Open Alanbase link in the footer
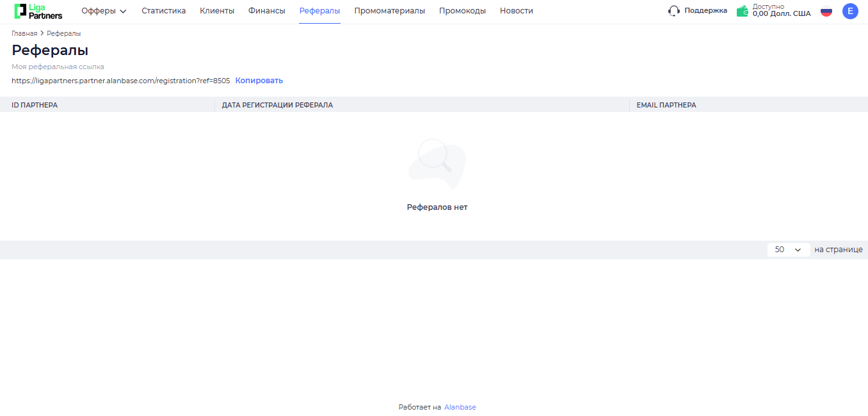Viewport: 868px width, 416px height. pyautogui.click(x=460, y=406)
